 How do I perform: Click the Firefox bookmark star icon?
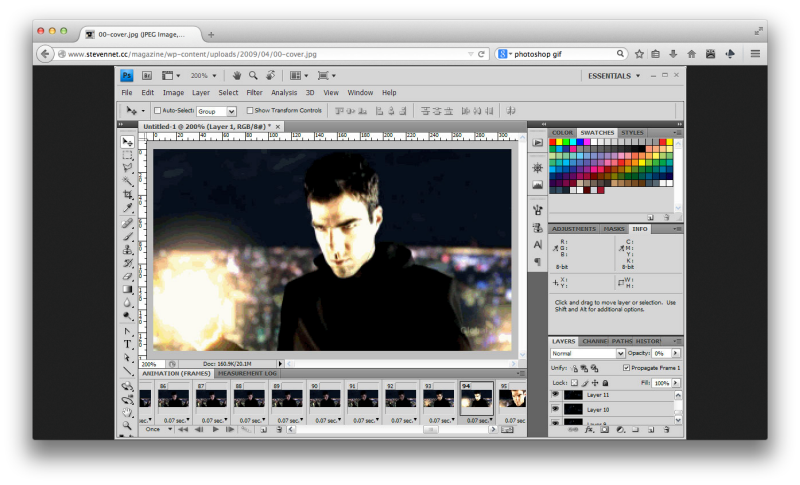pos(639,53)
